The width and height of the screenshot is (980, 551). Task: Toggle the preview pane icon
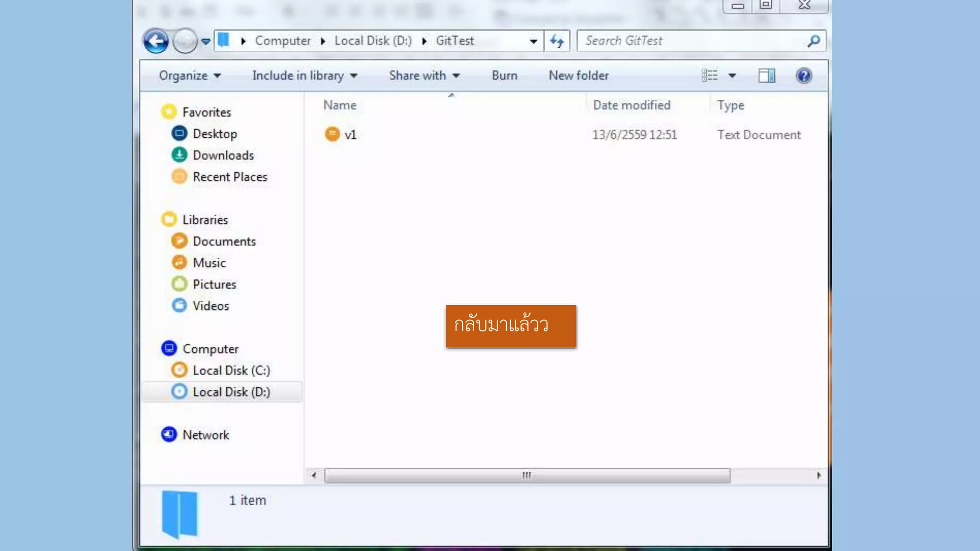click(767, 76)
